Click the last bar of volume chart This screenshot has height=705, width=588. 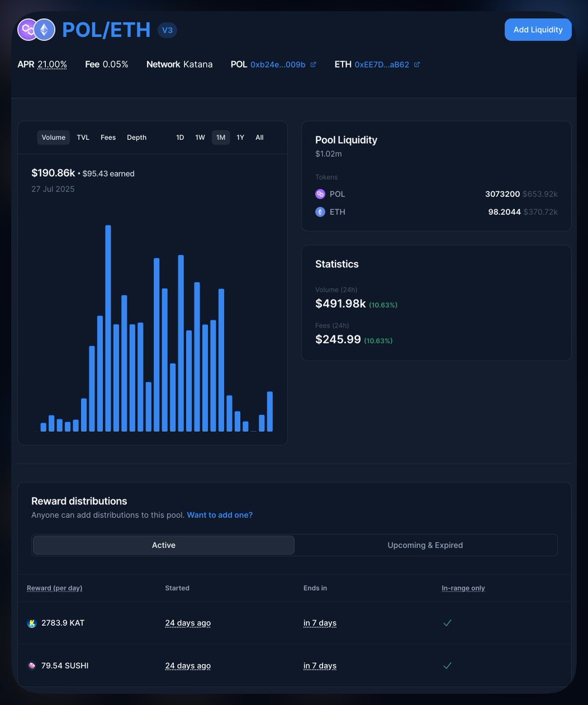tap(270, 412)
